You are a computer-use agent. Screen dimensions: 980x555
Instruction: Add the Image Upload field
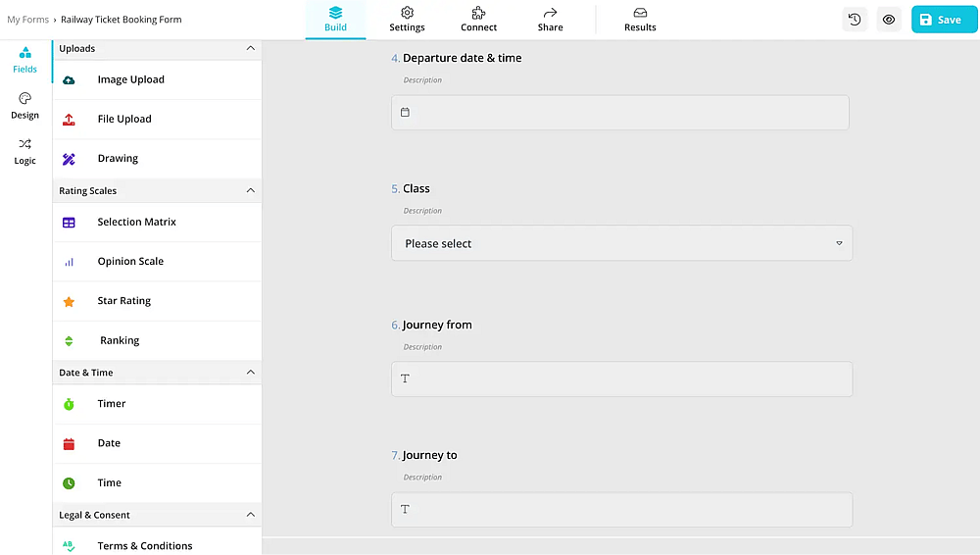pyautogui.click(x=158, y=79)
